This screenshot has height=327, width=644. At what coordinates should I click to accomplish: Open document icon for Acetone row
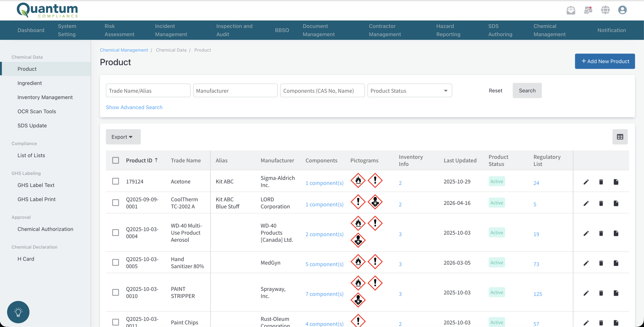(616, 182)
